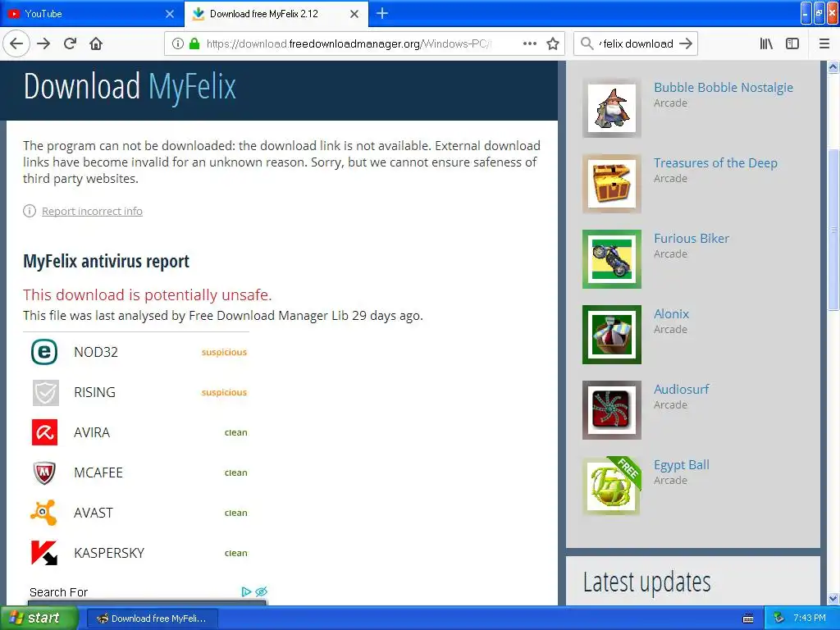Reload the current page
The width and height of the screenshot is (840, 630).
coord(70,43)
